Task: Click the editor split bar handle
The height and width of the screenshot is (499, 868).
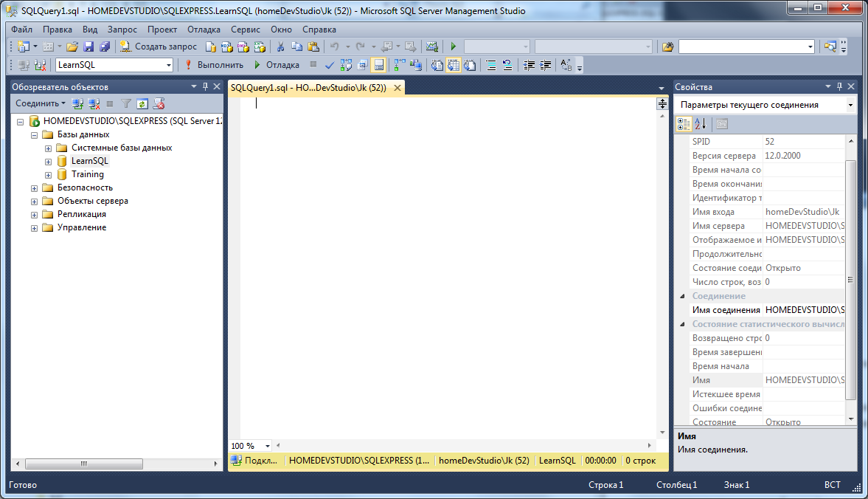Action: pyautogui.click(x=662, y=103)
